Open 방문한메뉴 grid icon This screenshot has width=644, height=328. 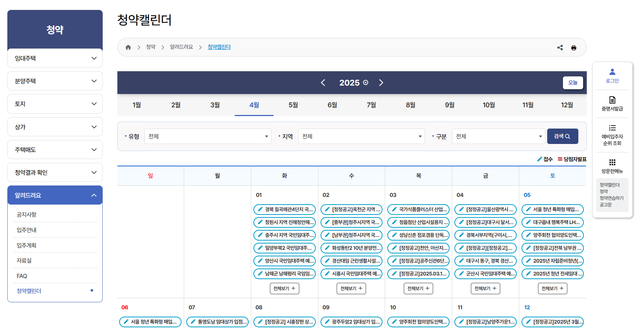pos(612,162)
